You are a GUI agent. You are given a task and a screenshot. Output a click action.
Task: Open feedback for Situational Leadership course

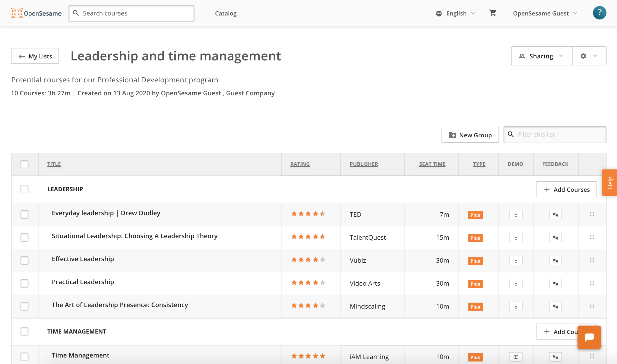(x=555, y=237)
